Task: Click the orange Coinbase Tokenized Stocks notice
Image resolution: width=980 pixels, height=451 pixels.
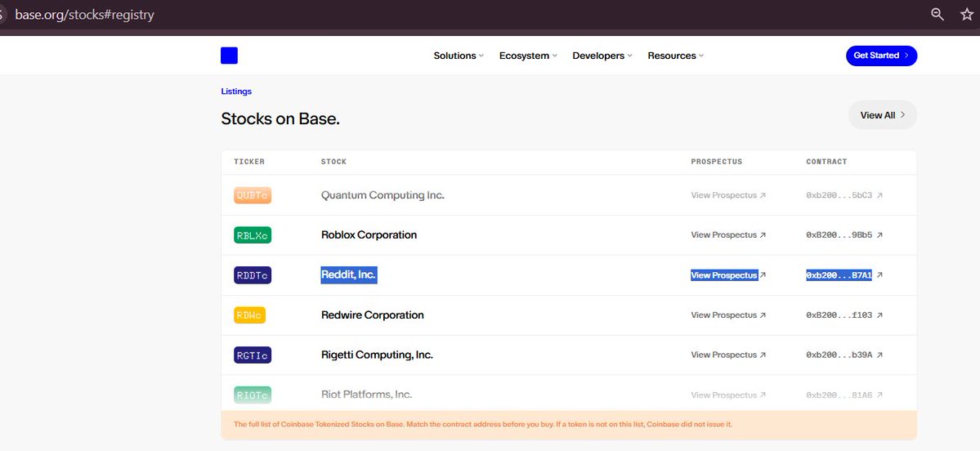Action: coord(569,425)
